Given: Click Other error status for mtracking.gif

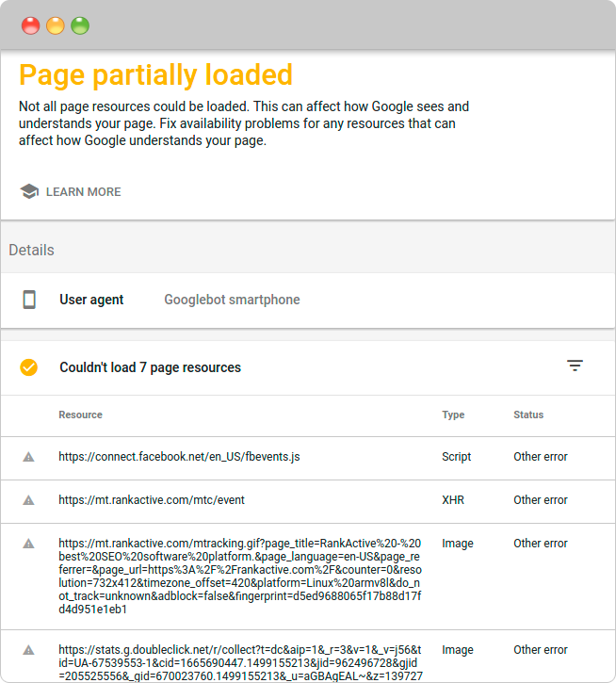Looking at the screenshot, I should [x=541, y=544].
